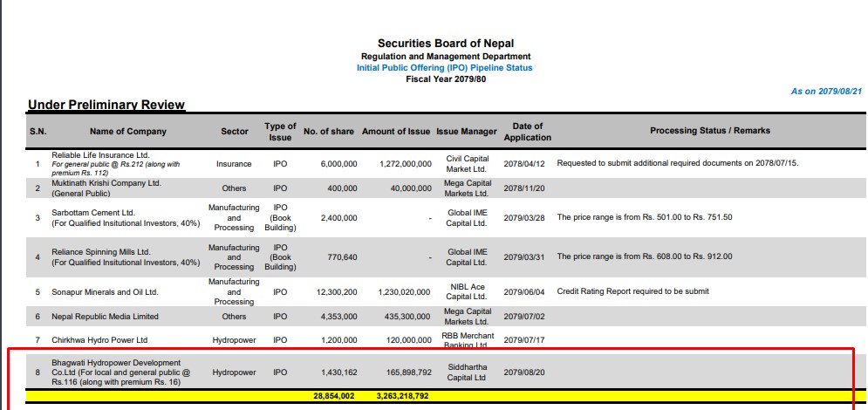The width and height of the screenshot is (868, 410).
Task: Click the Sonapur Minerals and Oil Ltd. entry
Action: coord(105,292)
